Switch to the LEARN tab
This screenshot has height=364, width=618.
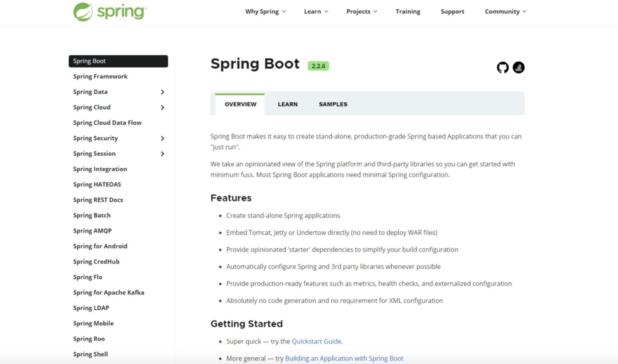(x=287, y=104)
